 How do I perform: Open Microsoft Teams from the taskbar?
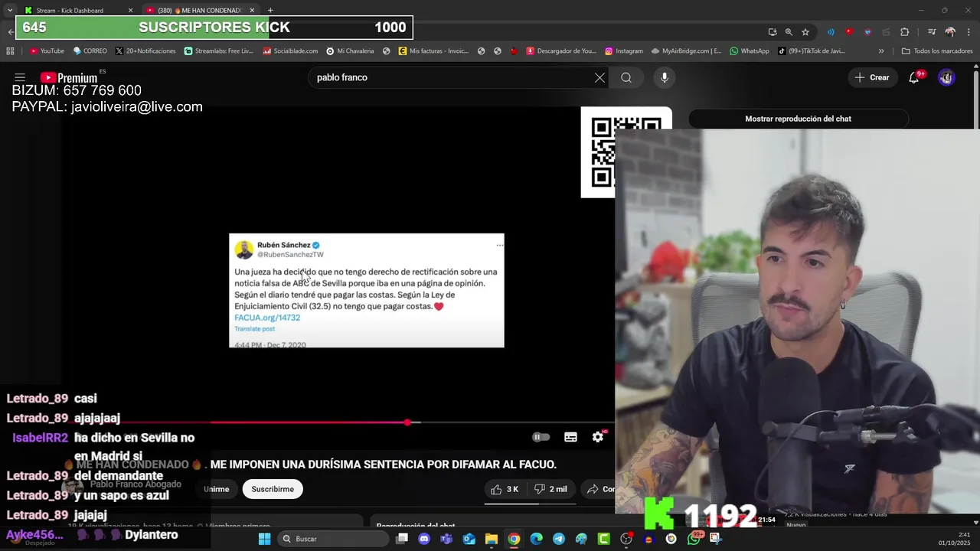(x=446, y=539)
